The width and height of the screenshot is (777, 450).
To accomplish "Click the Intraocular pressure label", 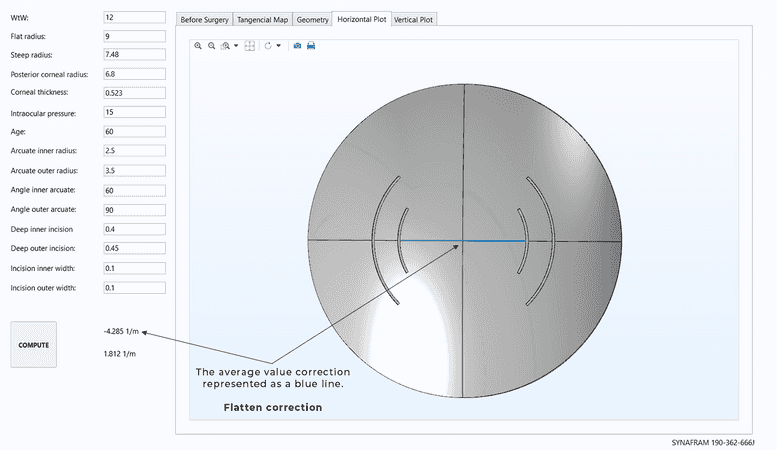I will click(43, 113).
